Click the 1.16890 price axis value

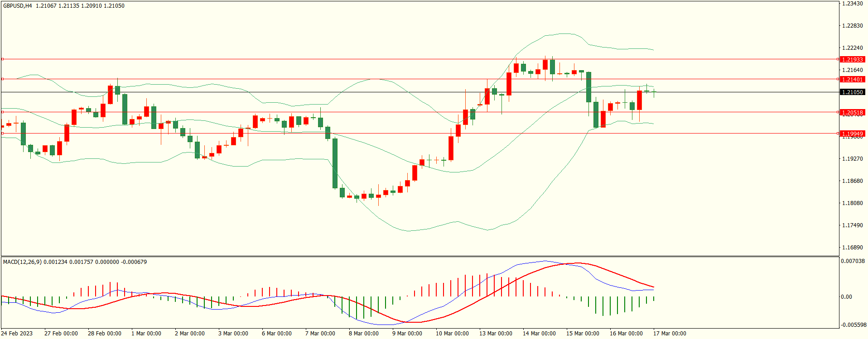point(852,248)
